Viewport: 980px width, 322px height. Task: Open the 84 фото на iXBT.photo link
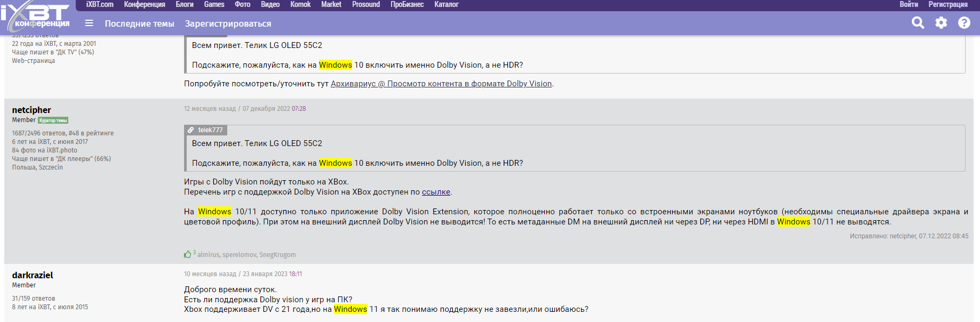click(x=44, y=150)
